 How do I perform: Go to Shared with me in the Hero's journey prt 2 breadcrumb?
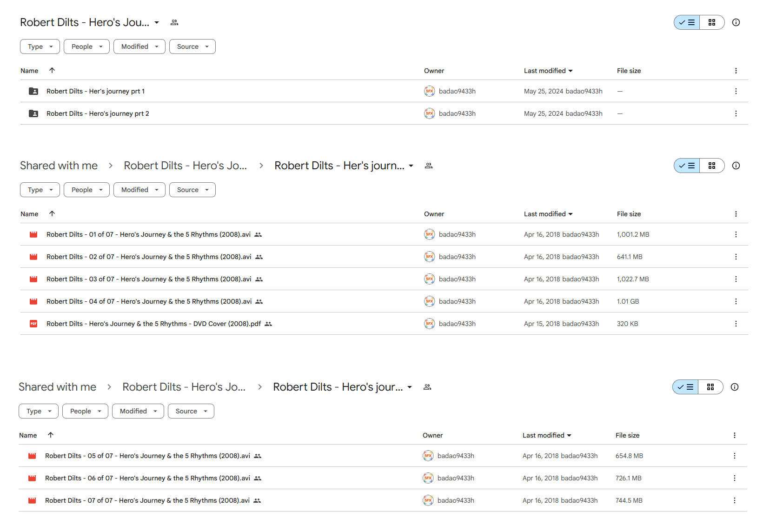coord(57,387)
